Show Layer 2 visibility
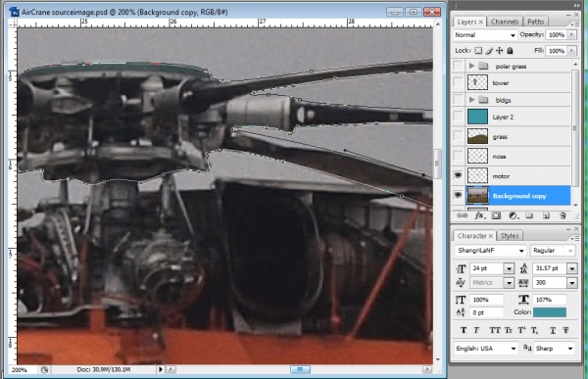The height and width of the screenshot is (379, 588). (458, 117)
